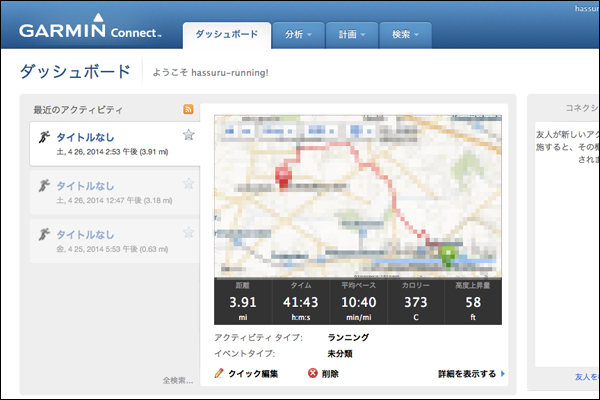Click the 未分類 event type value
Viewport: 600px width, 400px height.
coord(340,353)
